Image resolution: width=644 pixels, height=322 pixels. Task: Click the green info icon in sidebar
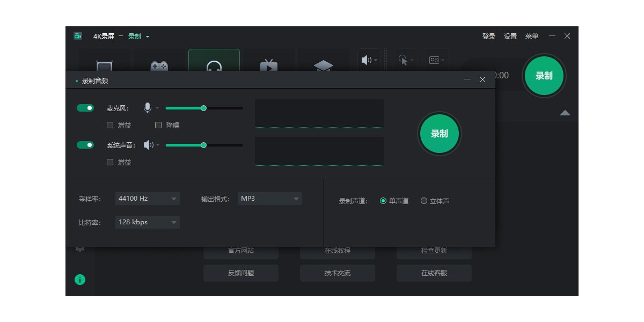click(x=80, y=280)
